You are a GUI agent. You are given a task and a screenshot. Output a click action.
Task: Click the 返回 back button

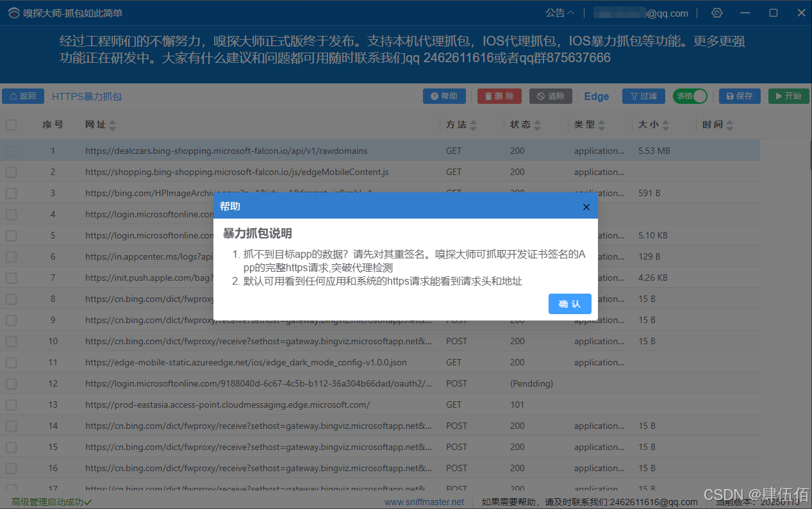click(x=23, y=96)
